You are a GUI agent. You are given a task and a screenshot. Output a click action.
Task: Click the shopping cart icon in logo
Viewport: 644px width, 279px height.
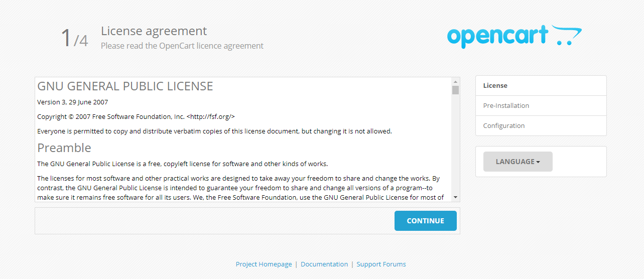567,36
